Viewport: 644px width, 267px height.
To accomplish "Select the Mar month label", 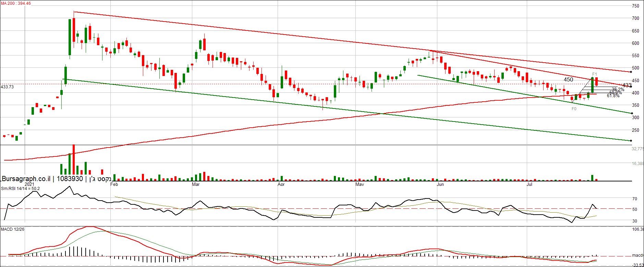I will (196, 185).
